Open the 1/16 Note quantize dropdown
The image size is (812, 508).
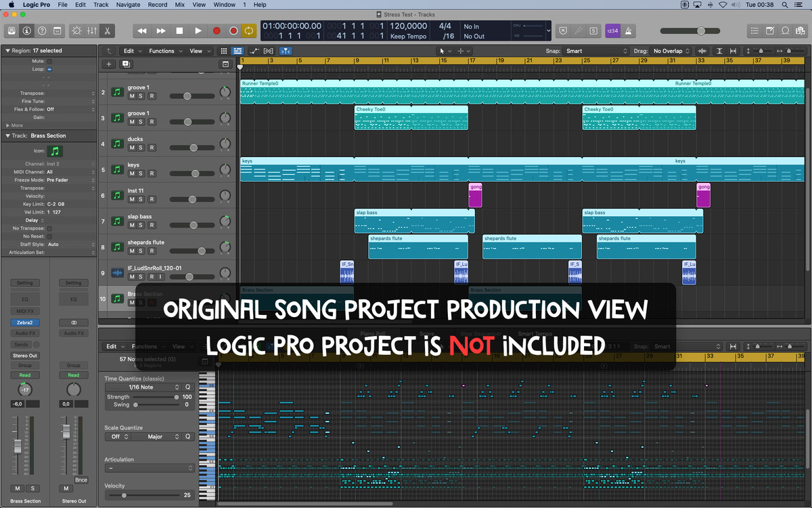(143, 387)
